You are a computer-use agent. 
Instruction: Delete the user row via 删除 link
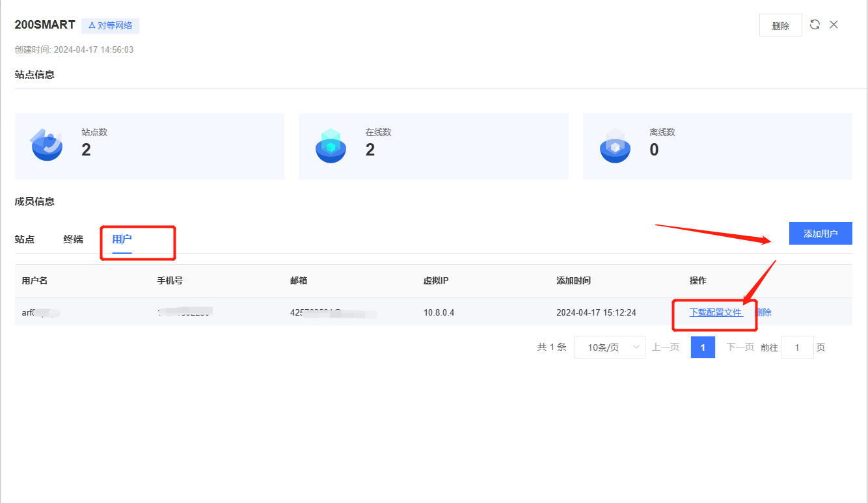click(x=763, y=312)
